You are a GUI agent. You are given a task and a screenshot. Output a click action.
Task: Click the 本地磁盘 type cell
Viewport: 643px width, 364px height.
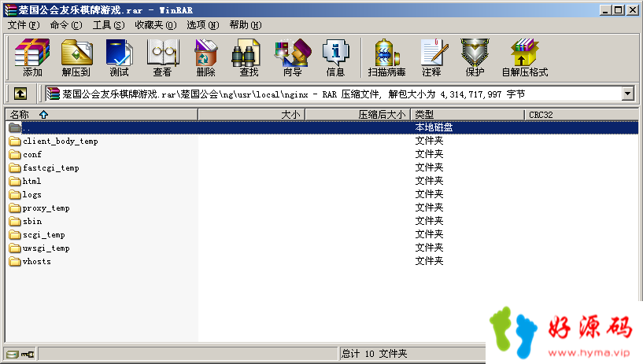tap(434, 127)
